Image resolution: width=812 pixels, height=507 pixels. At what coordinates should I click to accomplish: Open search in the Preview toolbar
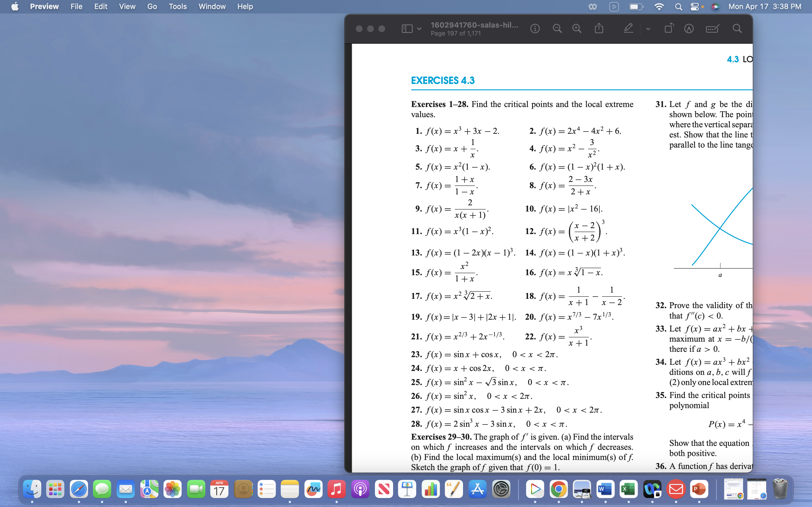coord(737,28)
